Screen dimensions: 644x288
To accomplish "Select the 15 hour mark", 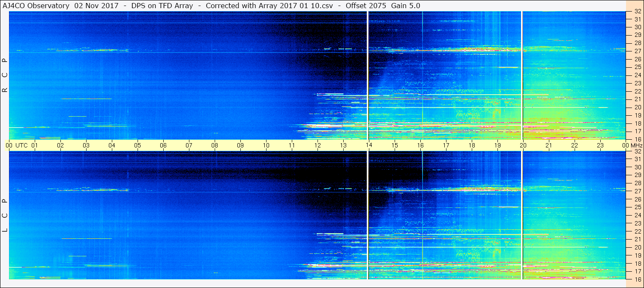I will (395, 145).
